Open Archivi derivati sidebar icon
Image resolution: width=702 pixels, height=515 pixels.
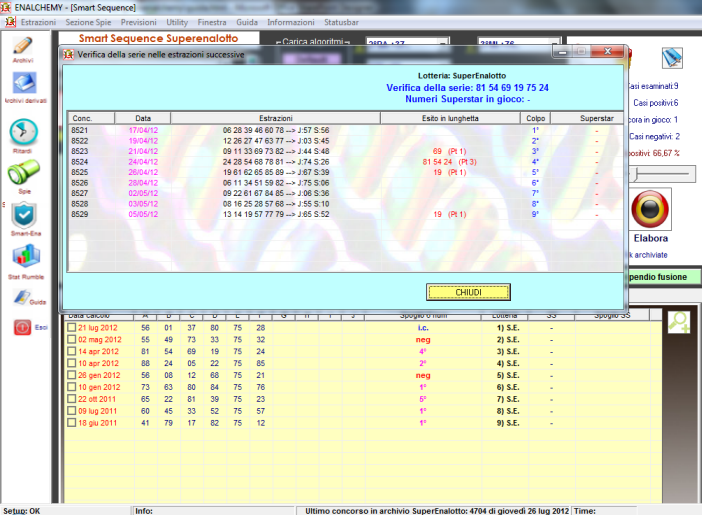[x=24, y=83]
